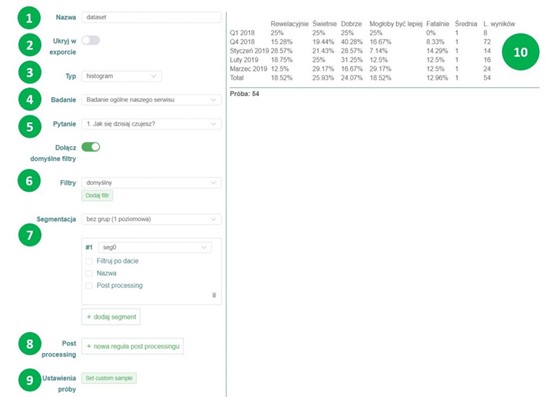Select the Marzec 2019 row label
The width and height of the screenshot is (545, 397).
coord(248,69)
